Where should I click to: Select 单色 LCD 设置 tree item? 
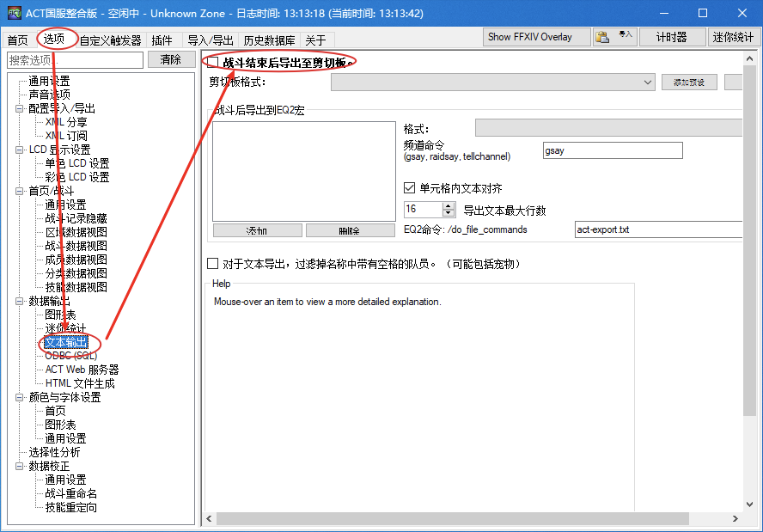[76, 163]
